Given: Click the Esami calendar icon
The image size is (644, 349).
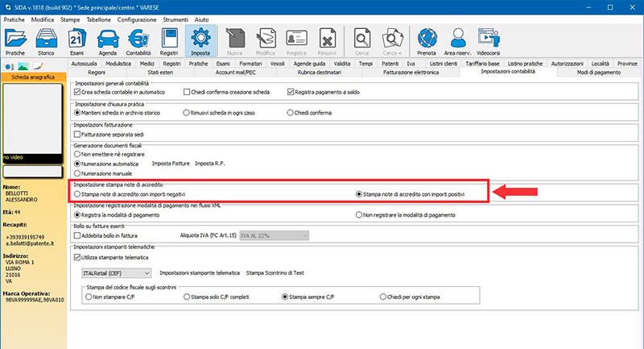Looking at the screenshot, I should click(76, 39).
